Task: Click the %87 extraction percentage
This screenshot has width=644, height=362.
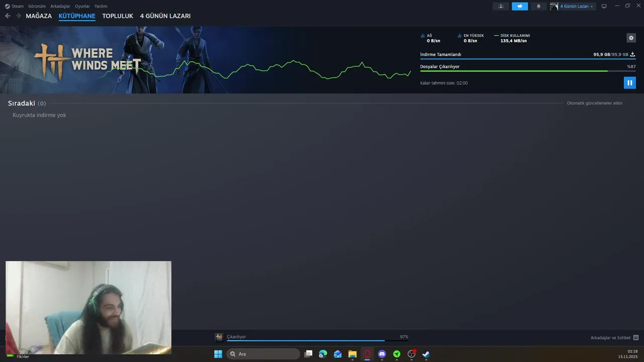Action: click(631, 66)
